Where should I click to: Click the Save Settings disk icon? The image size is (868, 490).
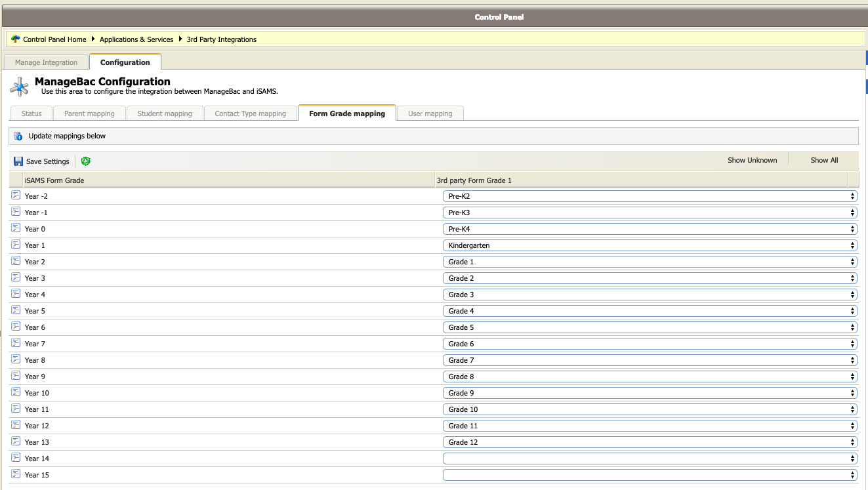click(18, 161)
